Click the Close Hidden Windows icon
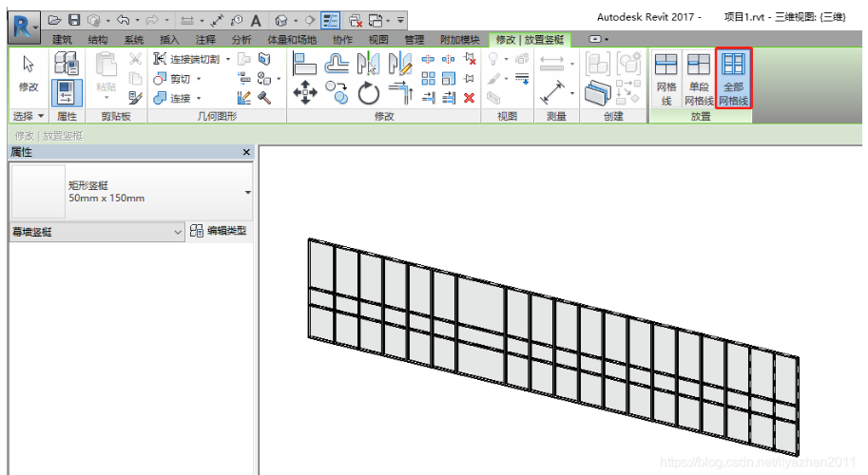The width and height of the screenshot is (868, 475). point(356,21)
